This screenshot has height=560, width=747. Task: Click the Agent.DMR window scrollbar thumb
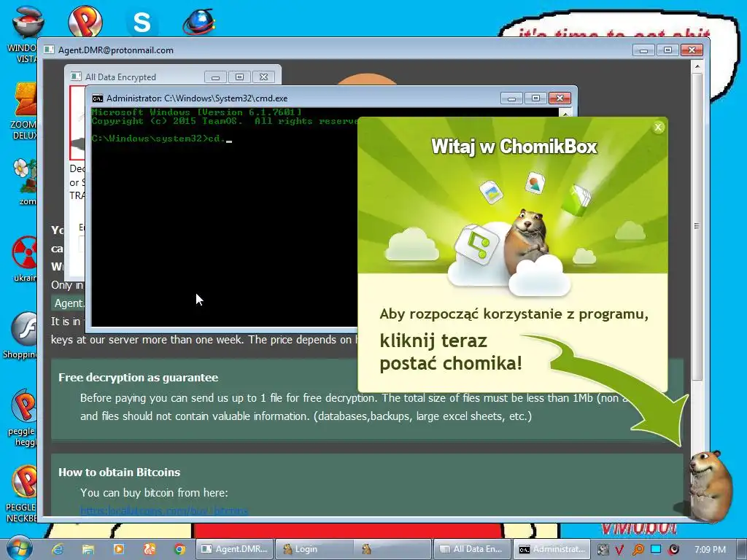(x=697, y=226)
